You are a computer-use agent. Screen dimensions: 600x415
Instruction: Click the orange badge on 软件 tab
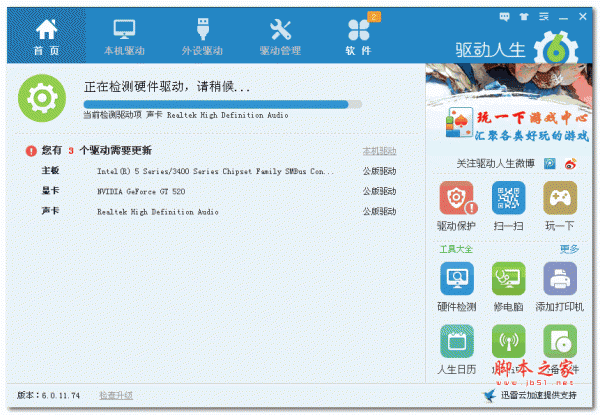coord(374,17)
